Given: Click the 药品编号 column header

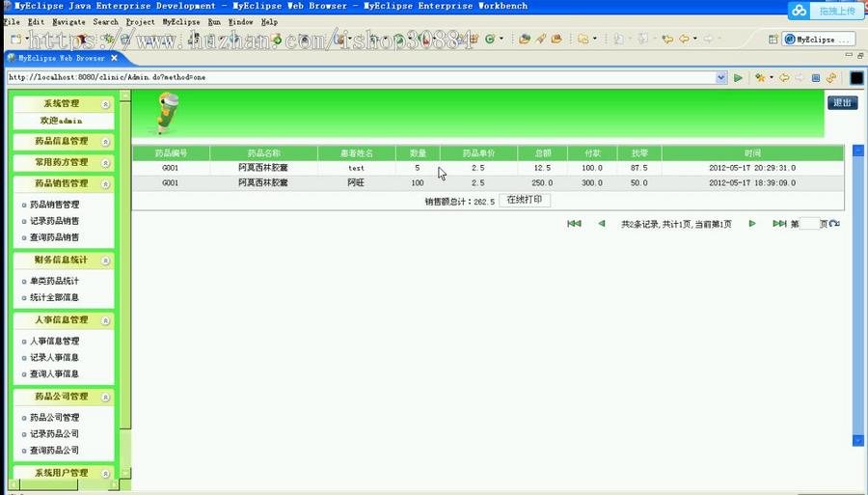Looking at the screenshot, I should point(171,153).
